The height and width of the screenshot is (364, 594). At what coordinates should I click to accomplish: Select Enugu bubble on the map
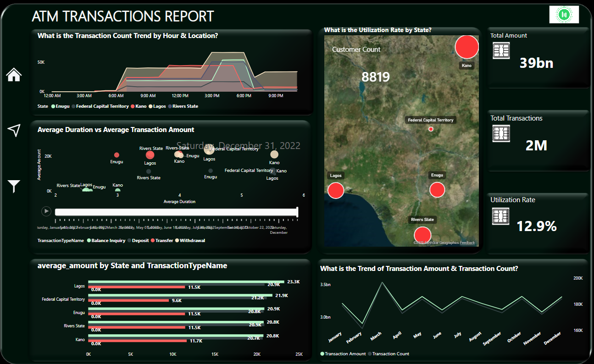pos(437,189)
